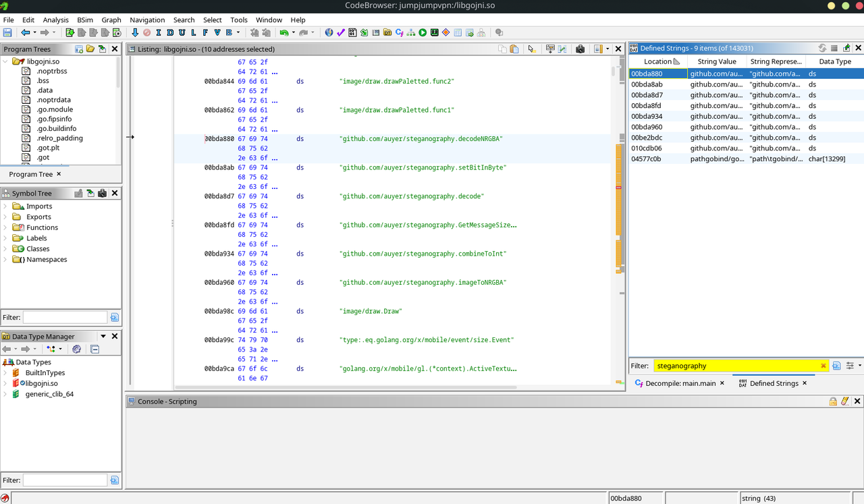Click the orange diamond toolbar icon
Screen dimensions: 864x504
point(446,32)
